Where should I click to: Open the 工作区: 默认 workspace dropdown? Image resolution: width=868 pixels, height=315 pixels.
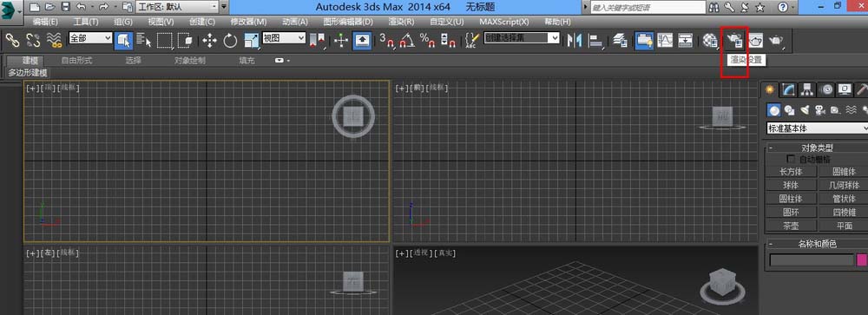(177, 7)
